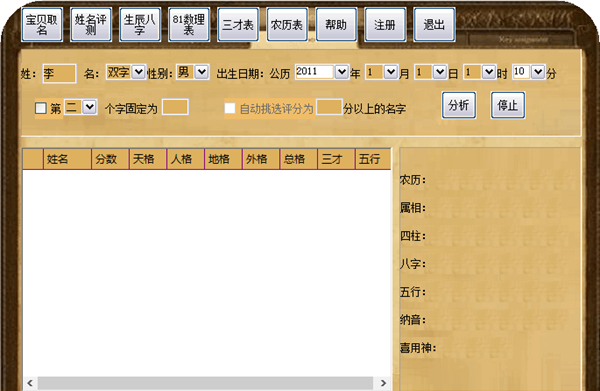
Task: Click the 三才 column header
Action: 336,159
